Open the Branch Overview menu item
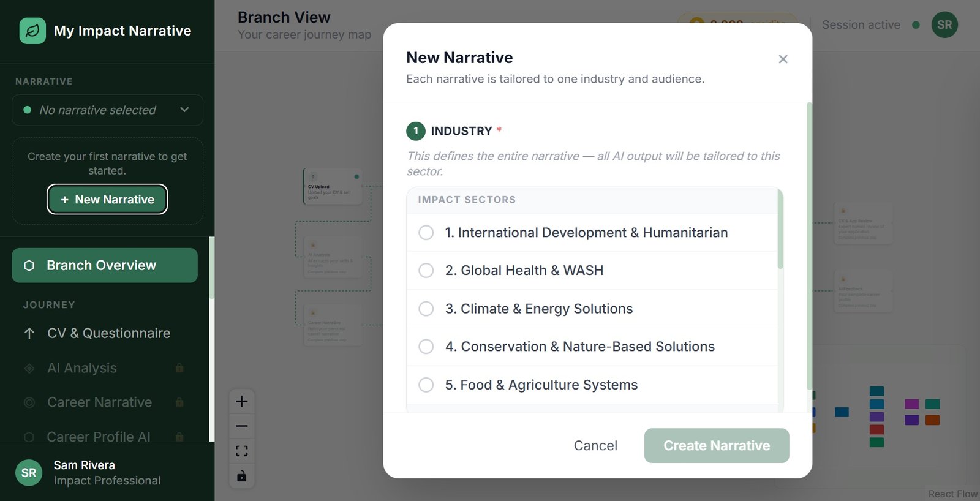The width and height of the screenshot is (980, 501). 105,265
